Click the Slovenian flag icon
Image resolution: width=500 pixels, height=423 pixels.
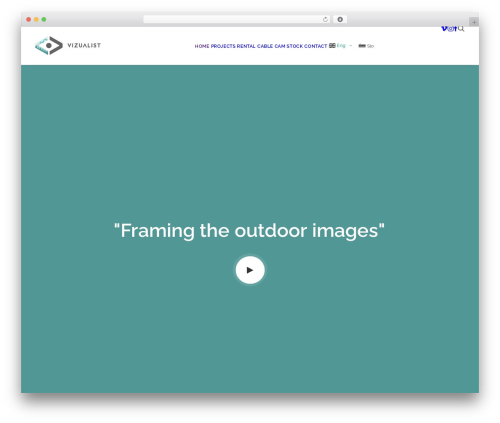(x=362, y=46)
